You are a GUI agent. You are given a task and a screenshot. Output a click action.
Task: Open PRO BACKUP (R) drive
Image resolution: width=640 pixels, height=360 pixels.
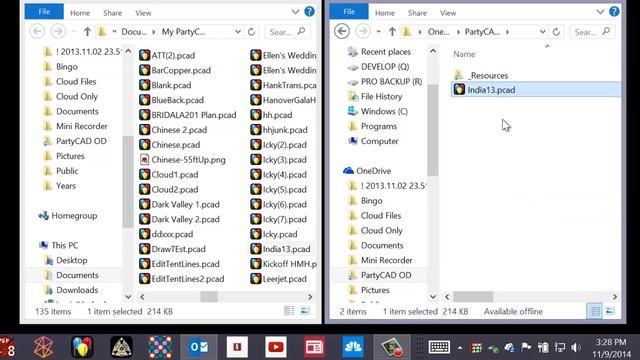tap(385, 82)
